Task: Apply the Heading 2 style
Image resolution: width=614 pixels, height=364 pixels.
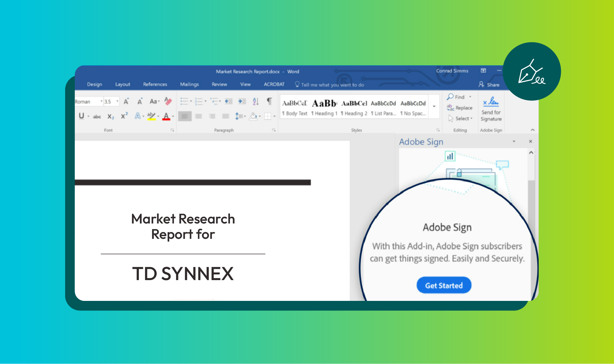Action: (354, 107)
